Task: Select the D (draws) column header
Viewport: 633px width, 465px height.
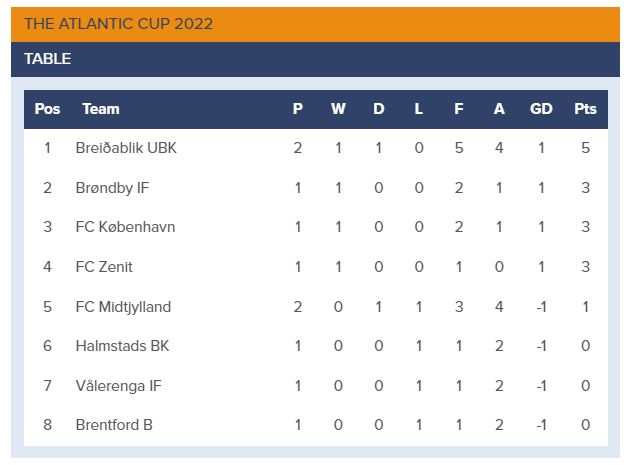Action: [x=378, y=109]
